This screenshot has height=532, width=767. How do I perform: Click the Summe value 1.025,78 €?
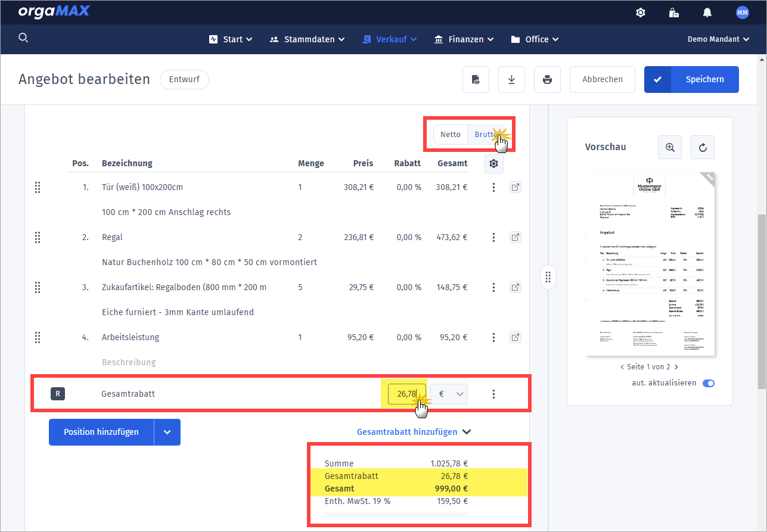coord(449,463)
